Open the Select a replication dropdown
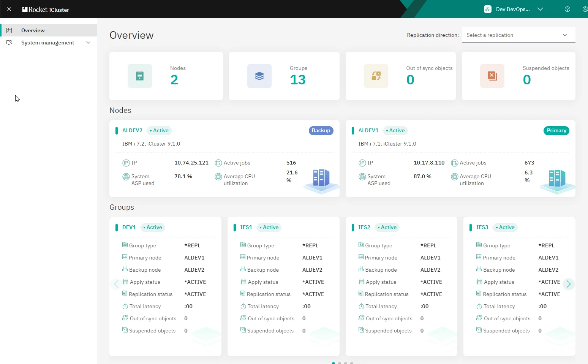Screen dimensions: 588x364 tap(518, 35)
